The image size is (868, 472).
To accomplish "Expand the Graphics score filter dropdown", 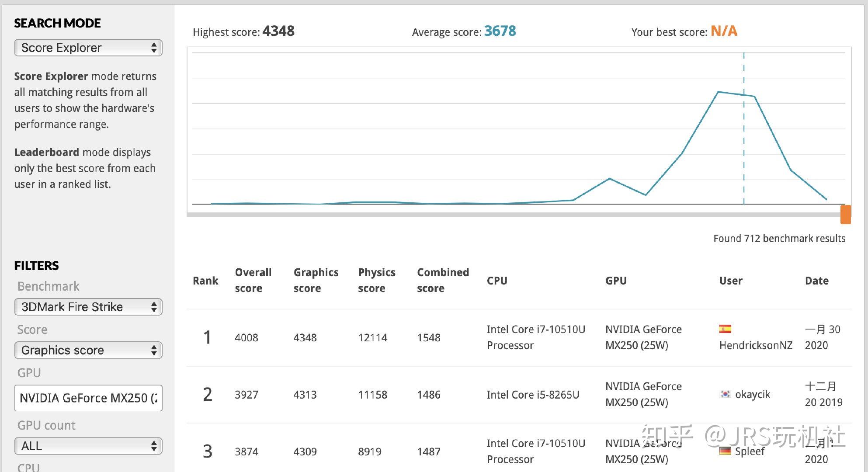I will tap(88, 350).
